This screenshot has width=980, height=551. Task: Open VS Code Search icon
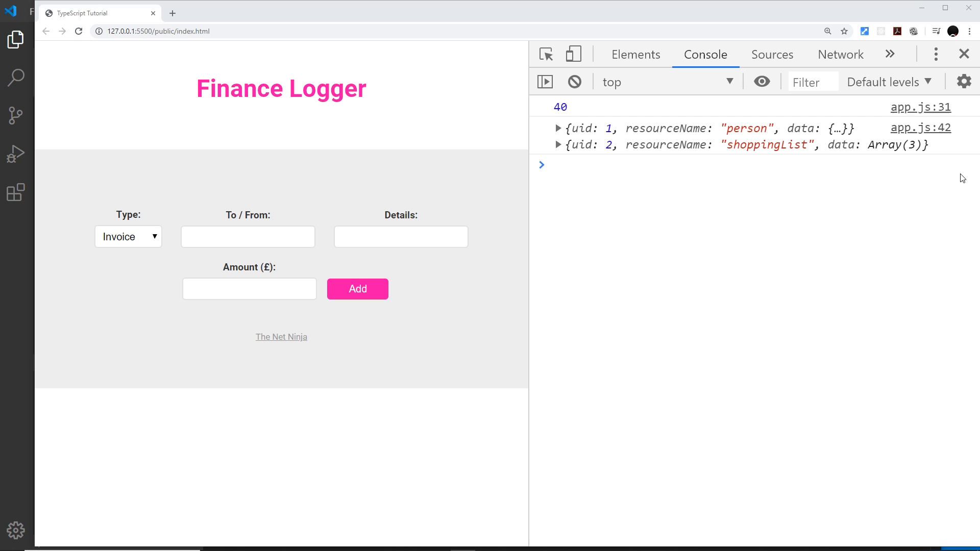tap(16, 78)
